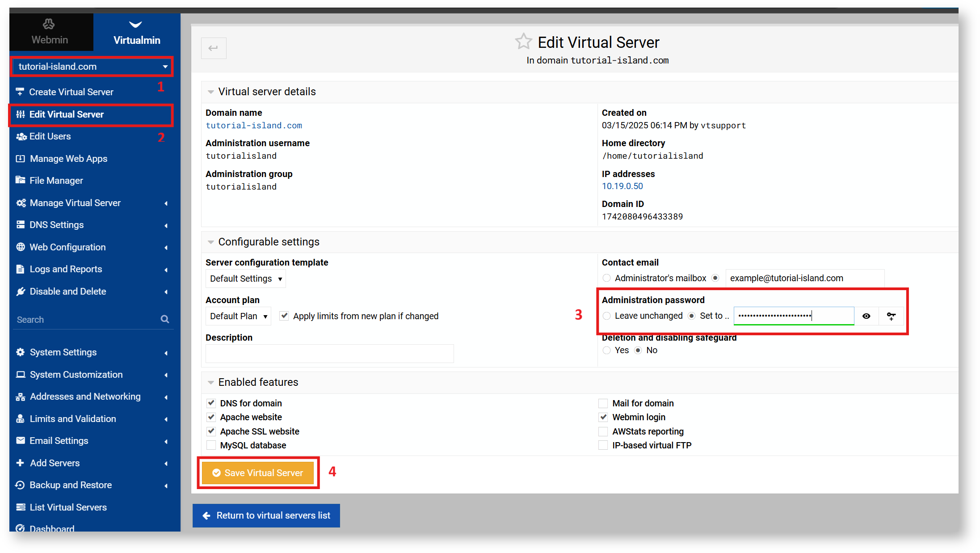Switch to the Virtualmin tab
Image resolution: width=980 pixels, height=553 pixels.
(136, 32)
